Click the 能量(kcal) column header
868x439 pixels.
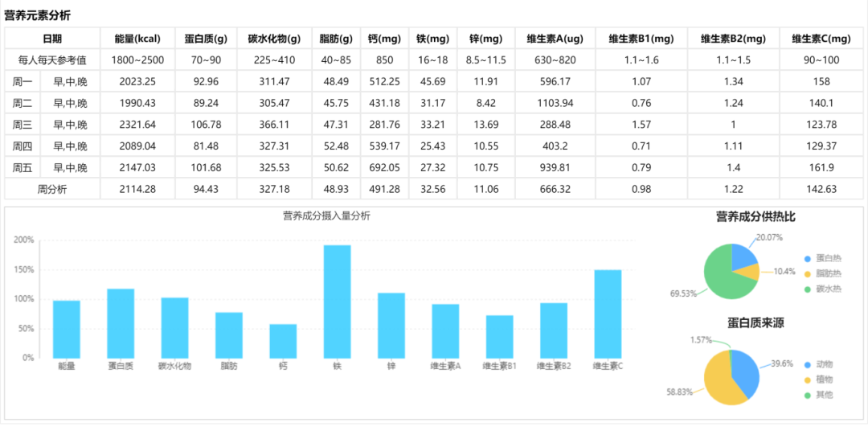click(137, 39)
